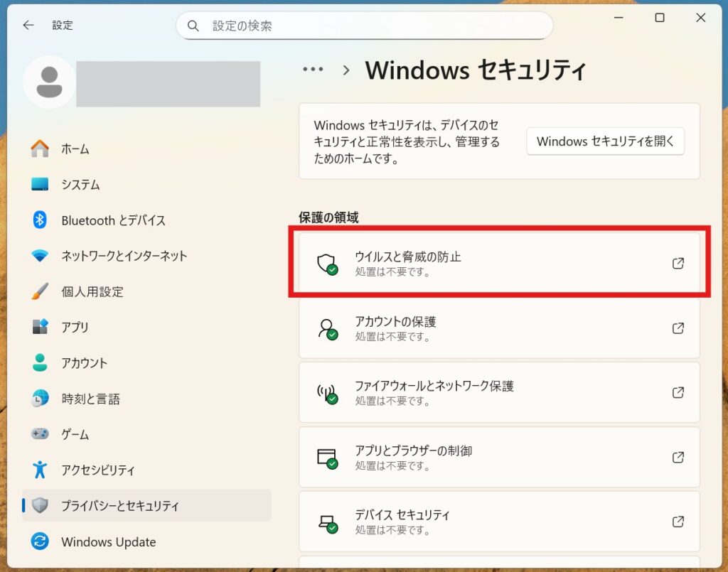
Task: Open external link icon for ウイルスと脅威の防止
Action: pos(678,264)
